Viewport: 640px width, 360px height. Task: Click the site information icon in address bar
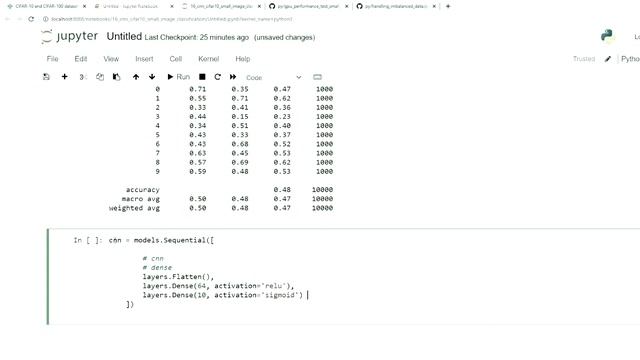(45, 19)
